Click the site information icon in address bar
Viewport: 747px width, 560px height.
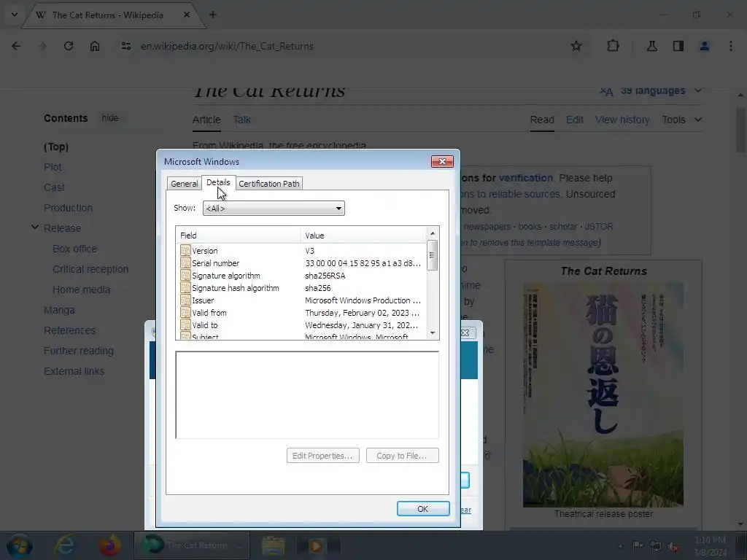[x=125, y=46]
